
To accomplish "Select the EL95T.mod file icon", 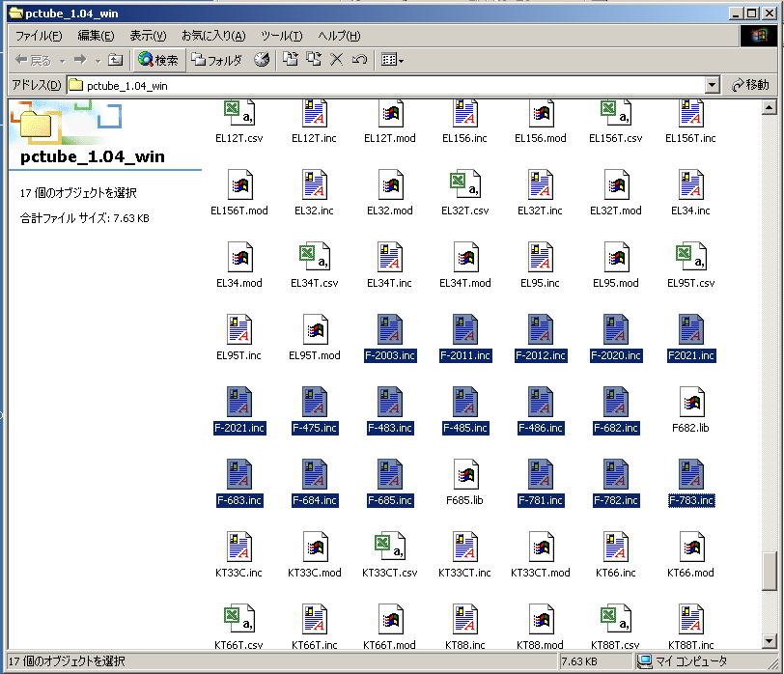I will point(315,330).
